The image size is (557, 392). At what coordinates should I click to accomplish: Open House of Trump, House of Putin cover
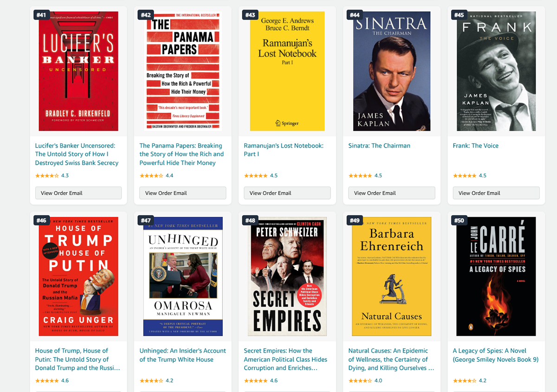(x=78, y=276)
